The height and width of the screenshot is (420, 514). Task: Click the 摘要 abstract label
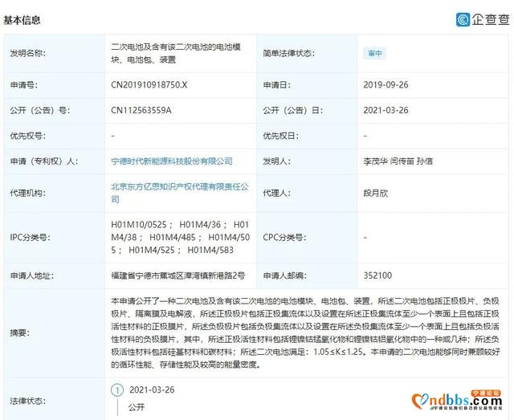(x=20, y=333)
